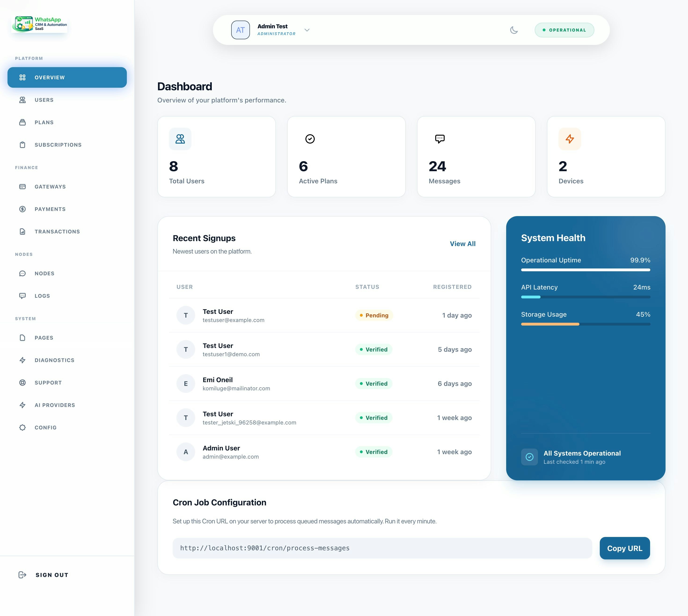Viewport: 688px width, 616px height.
Task: Click the Pages file icon
Action: click(22, 338)
